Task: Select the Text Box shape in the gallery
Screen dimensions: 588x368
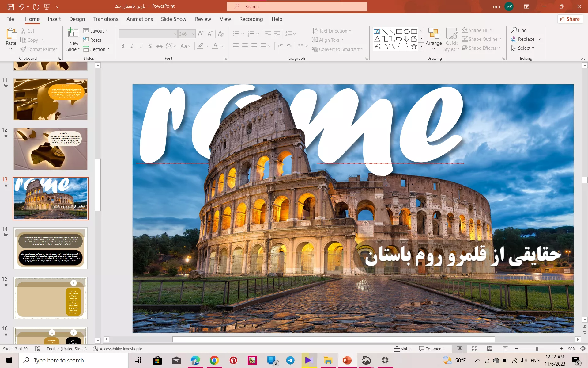Action: point(377,31)
